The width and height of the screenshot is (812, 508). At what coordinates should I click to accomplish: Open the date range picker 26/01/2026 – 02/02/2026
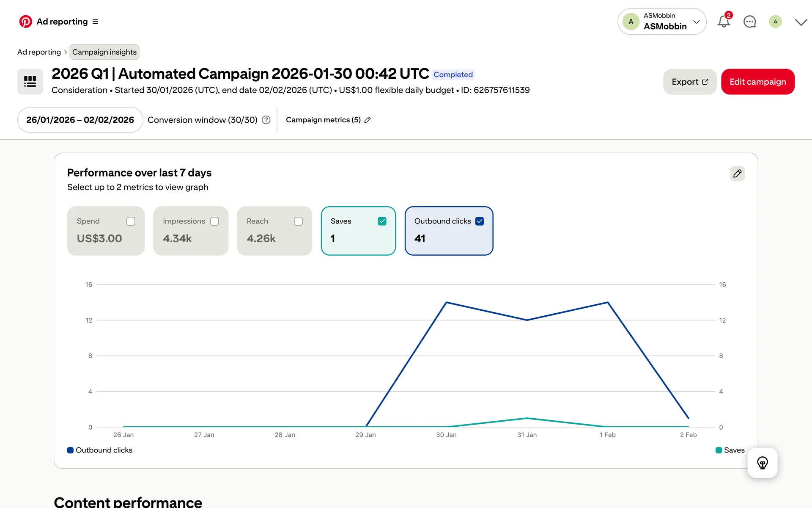coord(80,120)
